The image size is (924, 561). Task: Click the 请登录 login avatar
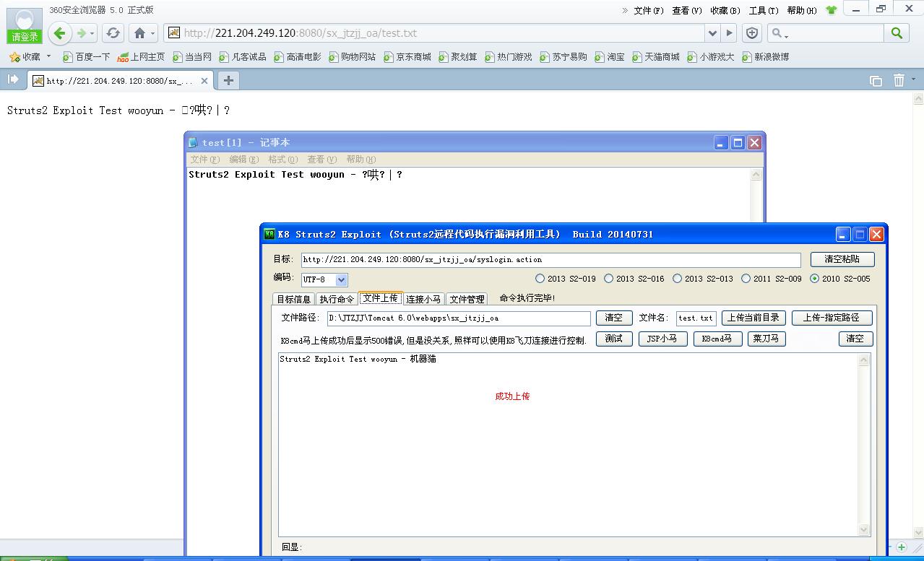pyautogui.click(x=25, y=25)
